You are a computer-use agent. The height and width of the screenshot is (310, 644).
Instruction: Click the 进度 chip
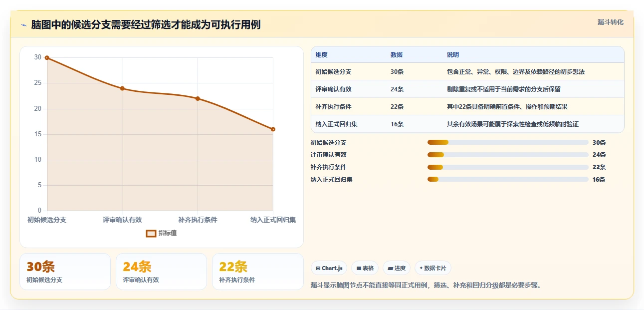tap(397, 268)
